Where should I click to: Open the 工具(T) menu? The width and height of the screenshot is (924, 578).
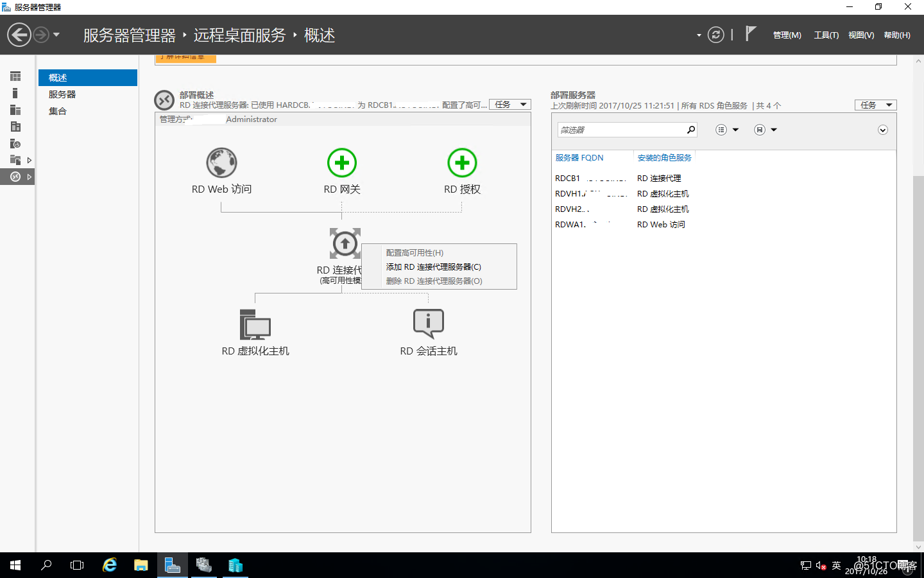click(x=826, y=35)
